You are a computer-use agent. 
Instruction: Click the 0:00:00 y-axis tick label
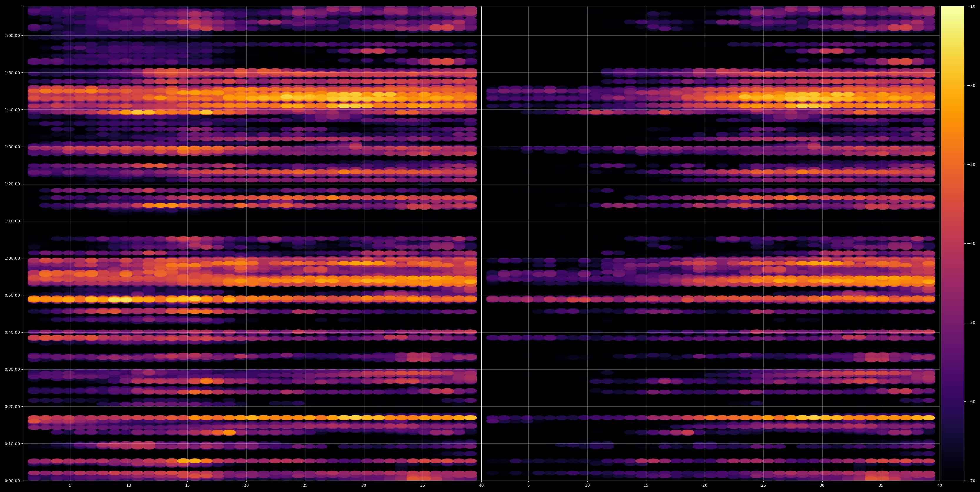pyautogui.click(x=12, y=481)
